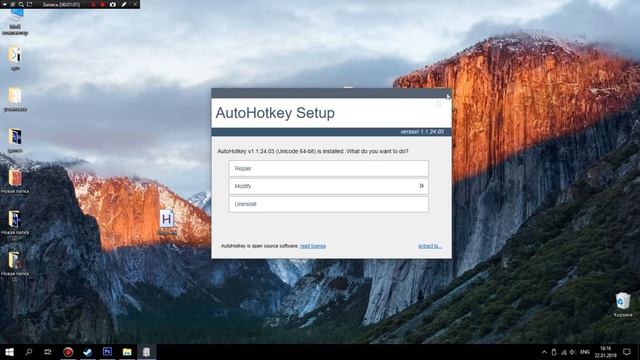Viewport: 640px width, 360px height.
Task: Select the Modify option in setup
Action: click(329, 186)
